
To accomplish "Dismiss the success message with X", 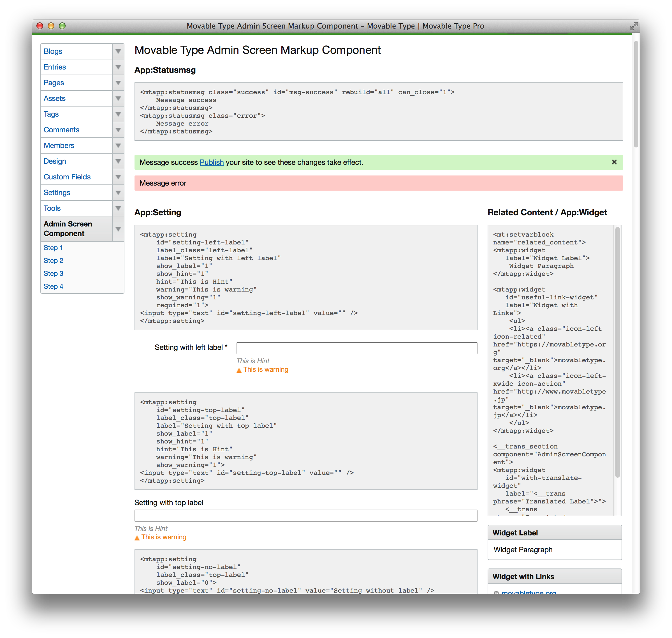I will [x=614, y=162].
